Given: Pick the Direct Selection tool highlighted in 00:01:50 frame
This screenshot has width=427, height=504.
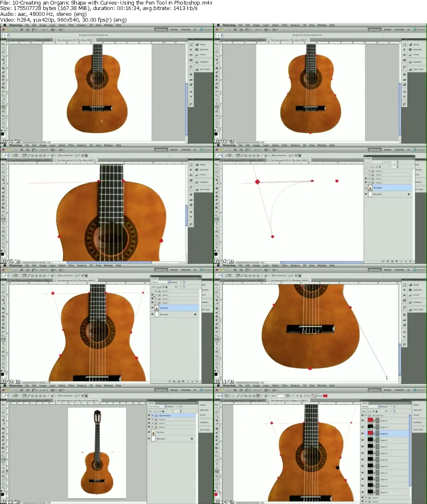Looking at the screenshot, I should point(3,106).
